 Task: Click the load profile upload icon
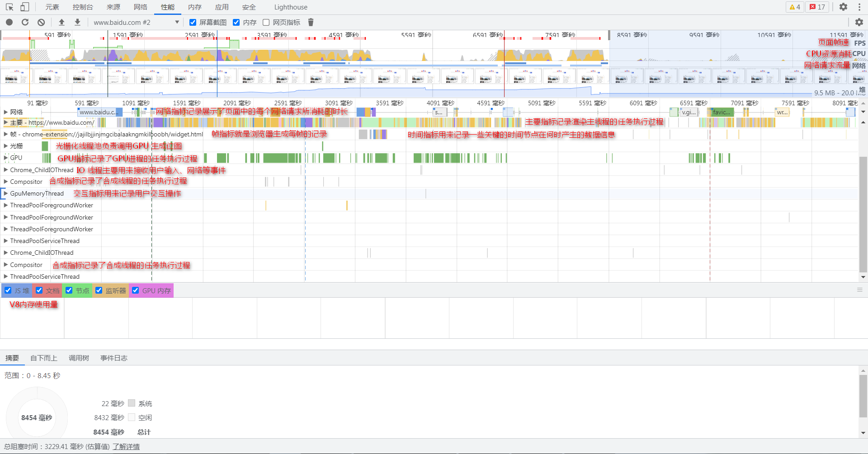62,22
